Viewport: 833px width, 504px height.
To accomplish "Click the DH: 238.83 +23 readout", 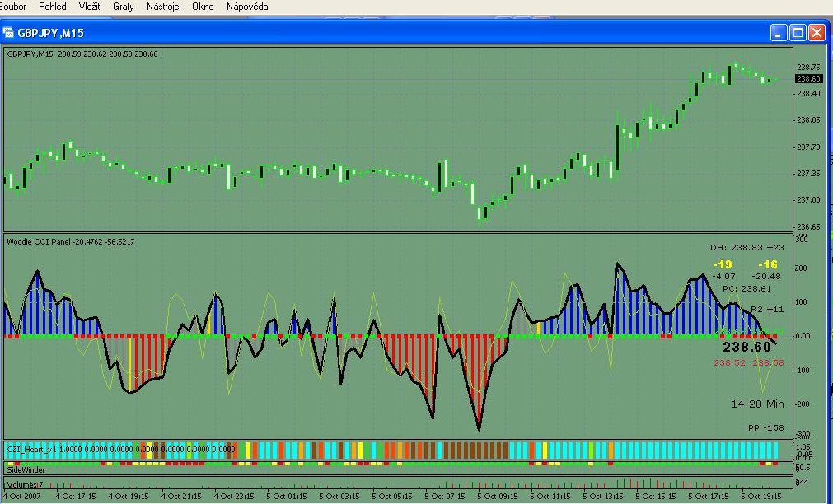I will point(747,248).
